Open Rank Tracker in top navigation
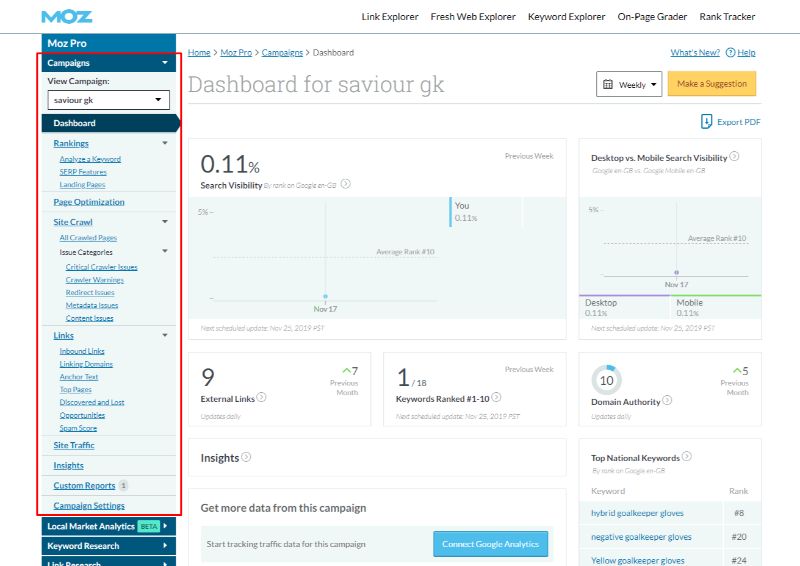Image resolution: width=800 pixels, height=566 pixels. point(727,17)
